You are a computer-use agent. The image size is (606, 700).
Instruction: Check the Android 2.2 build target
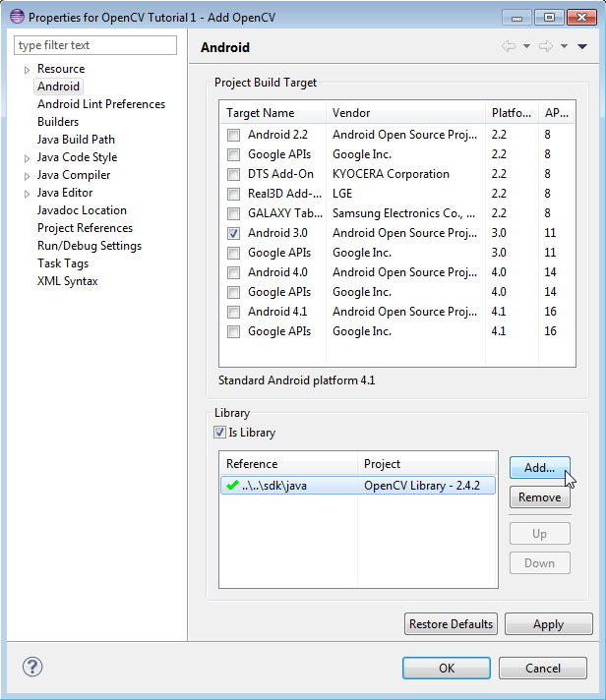tap(233, 135)
